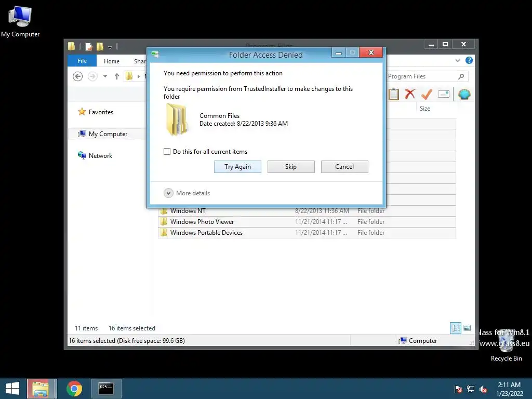The height and width of the screenshot is (399, 532).
Task: Click the Forward navigation arrow
Action: click(92, 76)
